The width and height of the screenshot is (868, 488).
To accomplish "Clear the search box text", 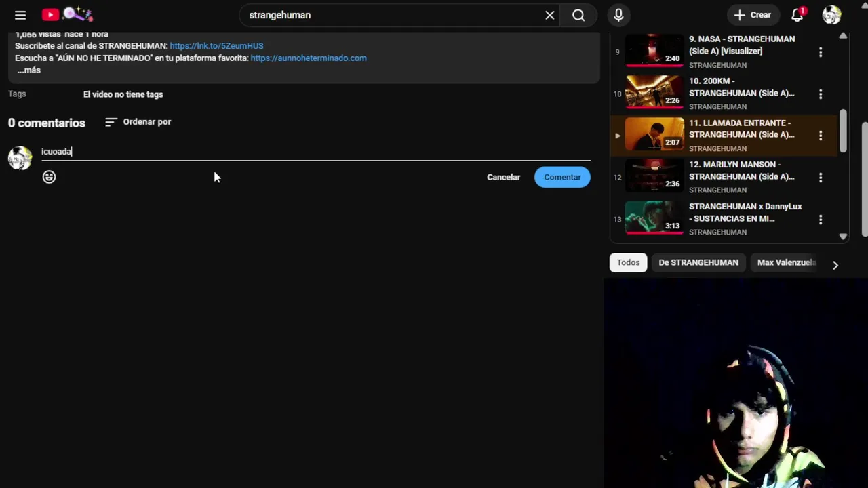I will [x=550, y=15].
